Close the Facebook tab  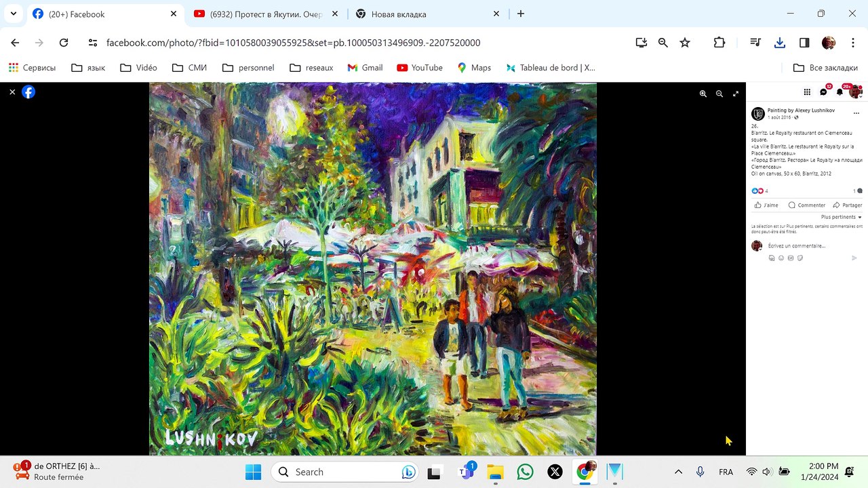point(174,14)
